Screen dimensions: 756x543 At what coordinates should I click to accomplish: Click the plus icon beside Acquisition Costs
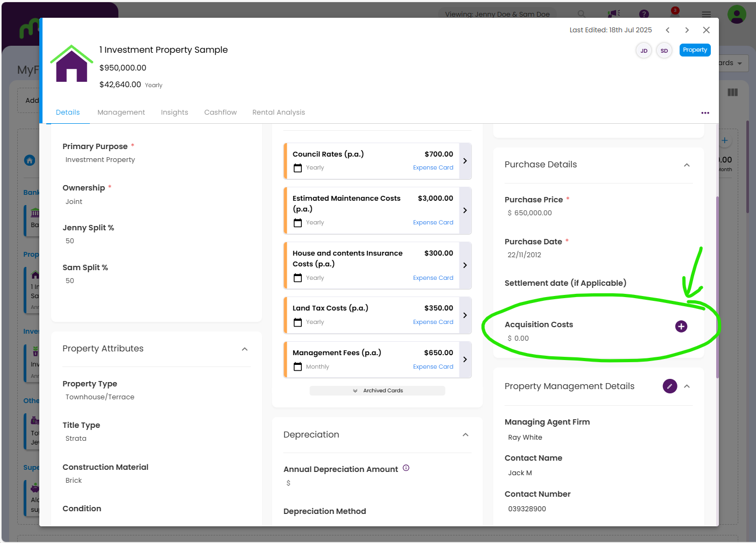pos(681,327)
